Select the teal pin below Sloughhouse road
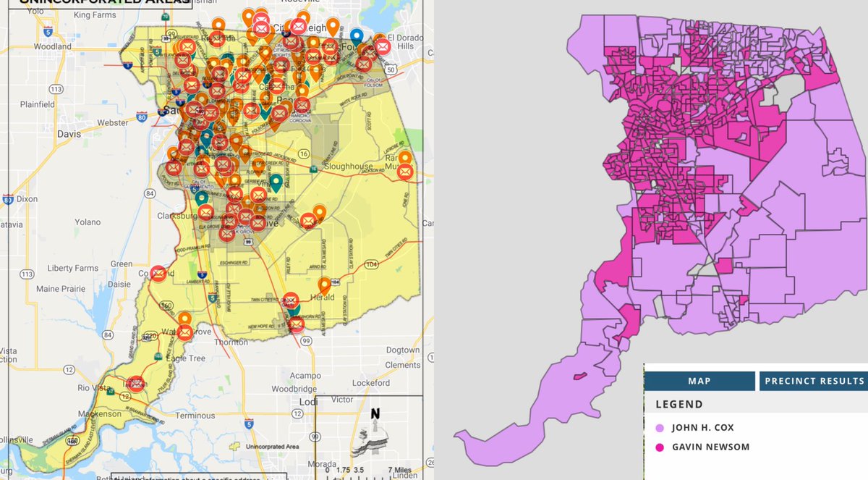Screen dimensions: 868x480 click(276, 181)
